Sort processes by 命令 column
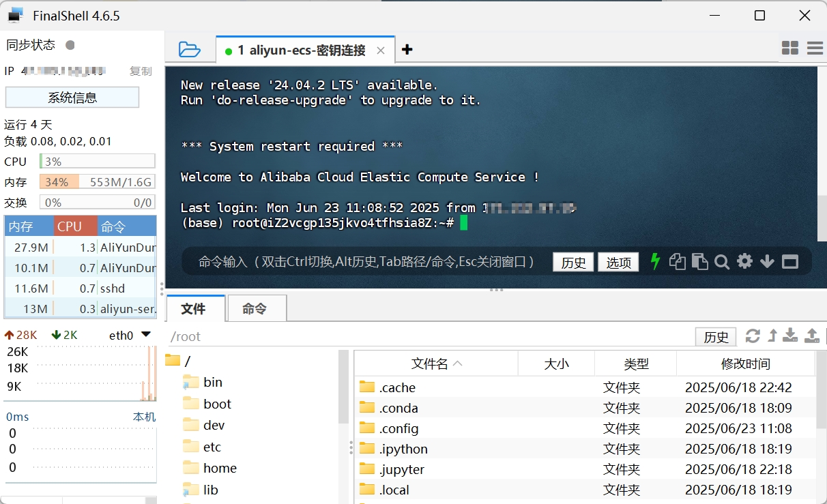 coord(127,226)
